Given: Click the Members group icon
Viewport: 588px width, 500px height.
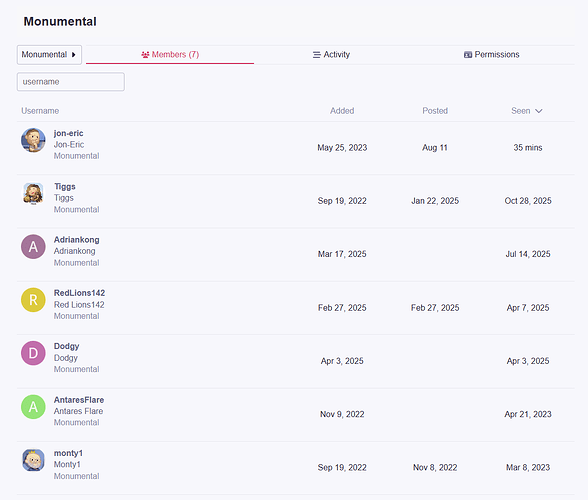Looking at the screenshot, I should tap(145, 55).
